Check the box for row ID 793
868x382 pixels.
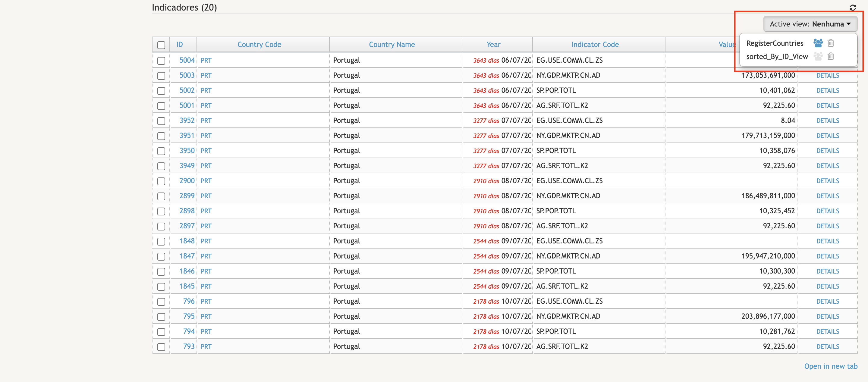click(x=161, y=347)
